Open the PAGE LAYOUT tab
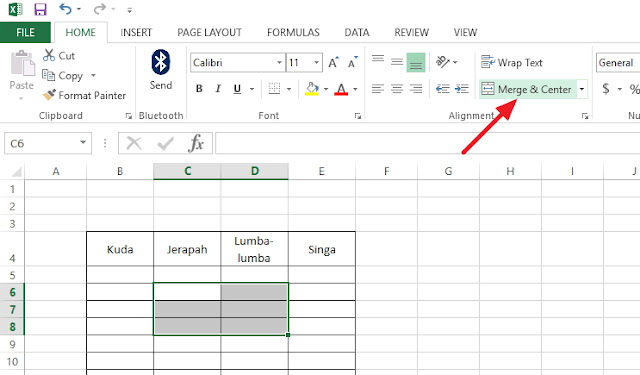The image size is (640, 375). pyautogui.click(x=209, y=32)
